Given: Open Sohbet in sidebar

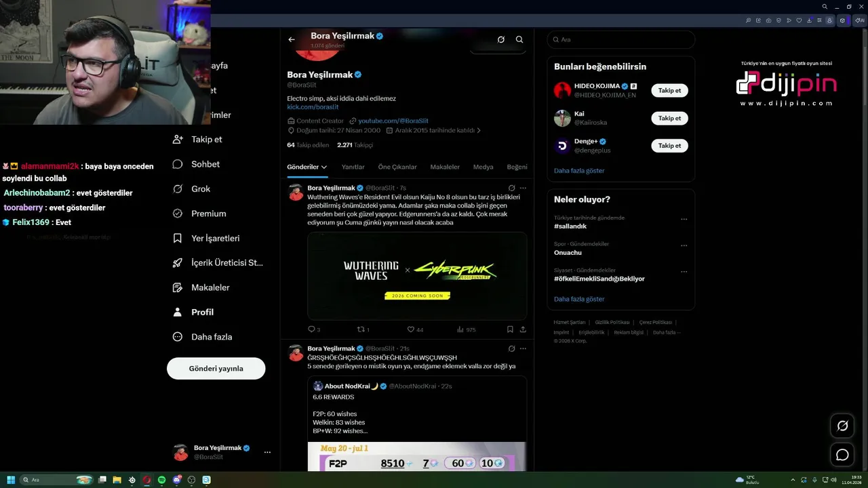Looking at the screenshot, I should click(196, 164).
